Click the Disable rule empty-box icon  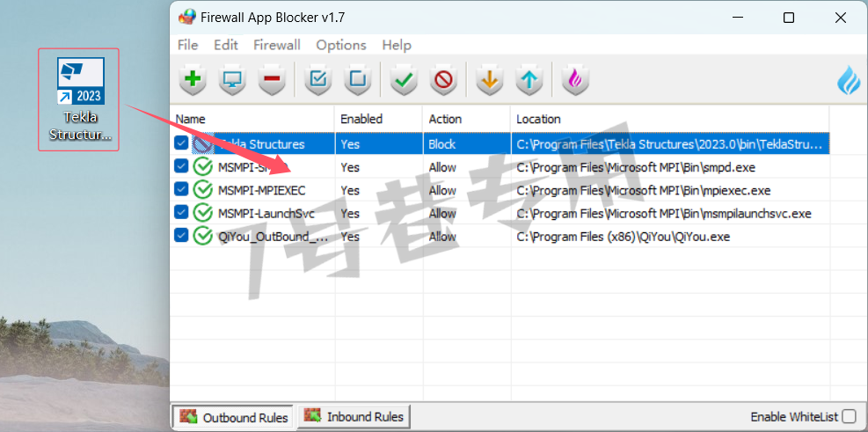358,79
